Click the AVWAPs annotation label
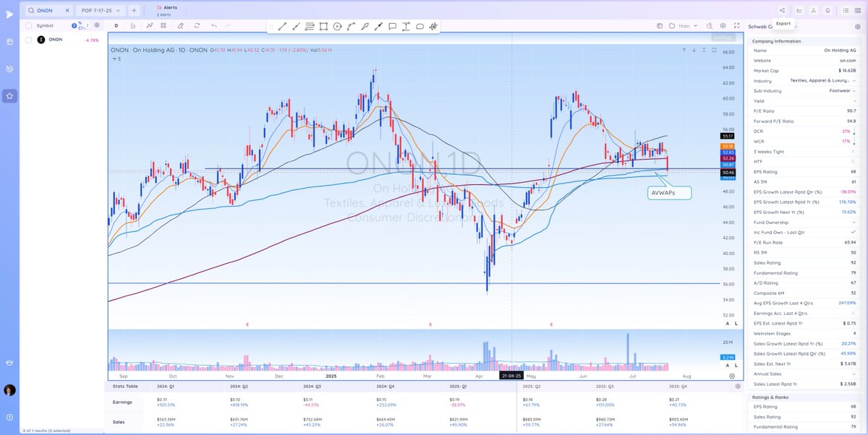This screenshot has height=435, width=868. (669, 192)
